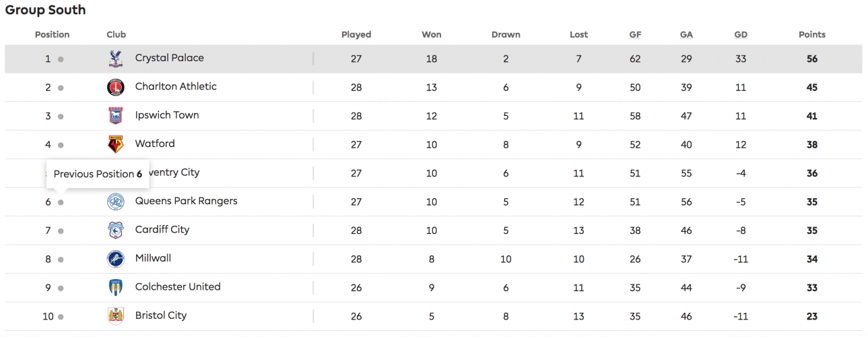Open the Millwall club name link
Image resolution: width=868 pixels, height=337 pixels.
(x=153, y=258)
